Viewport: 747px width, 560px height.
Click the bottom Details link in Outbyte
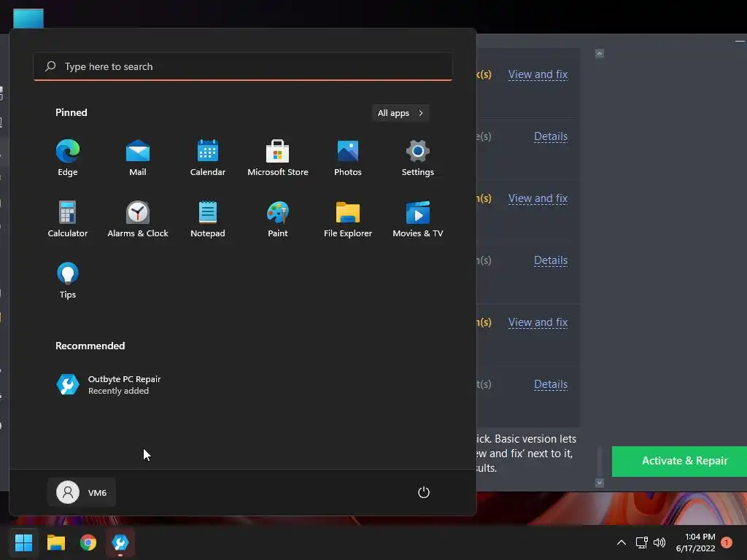[x=551, y=384]
